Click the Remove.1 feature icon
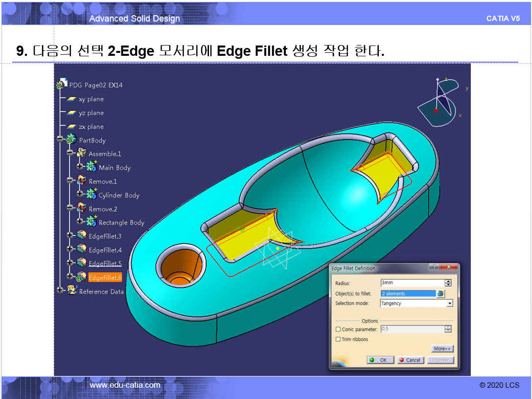Screen dimensions: 532x399 point(81,181)
